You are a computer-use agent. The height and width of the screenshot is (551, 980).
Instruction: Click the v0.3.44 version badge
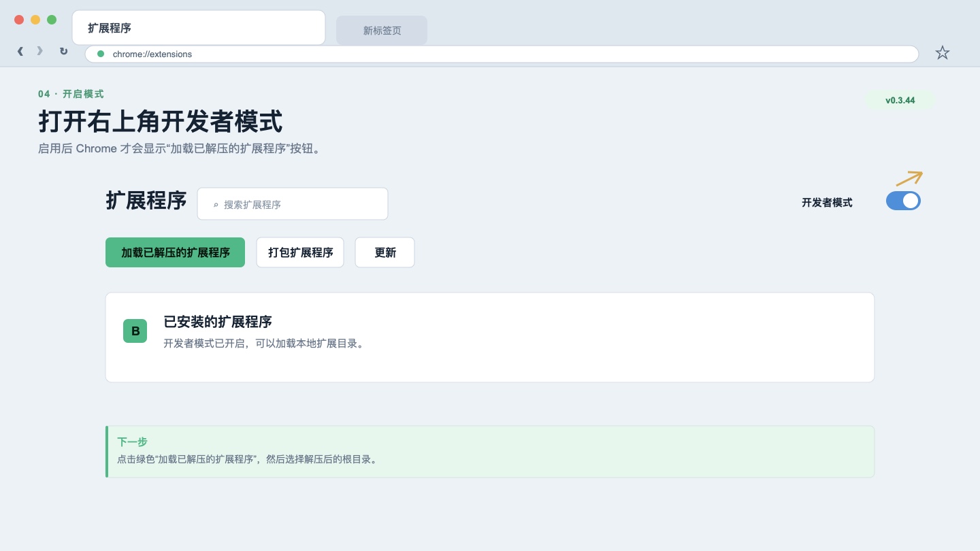coord(900,101)
